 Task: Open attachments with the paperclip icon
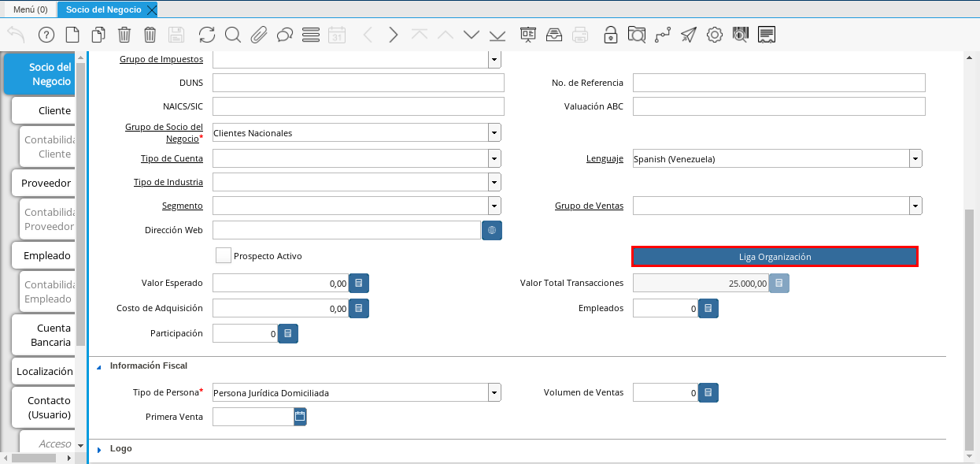(x=258, y=35)
